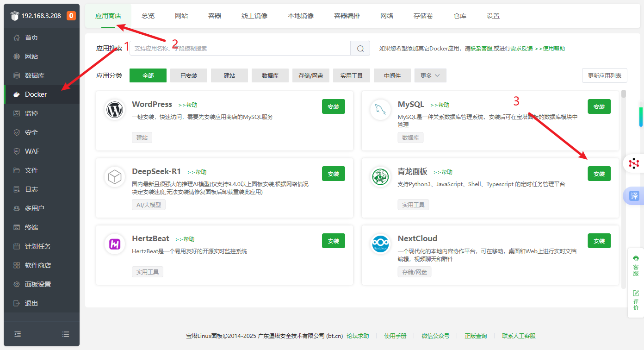Click the search magnifier icon button
Screen dimensions: 644x350
point(360,48)
